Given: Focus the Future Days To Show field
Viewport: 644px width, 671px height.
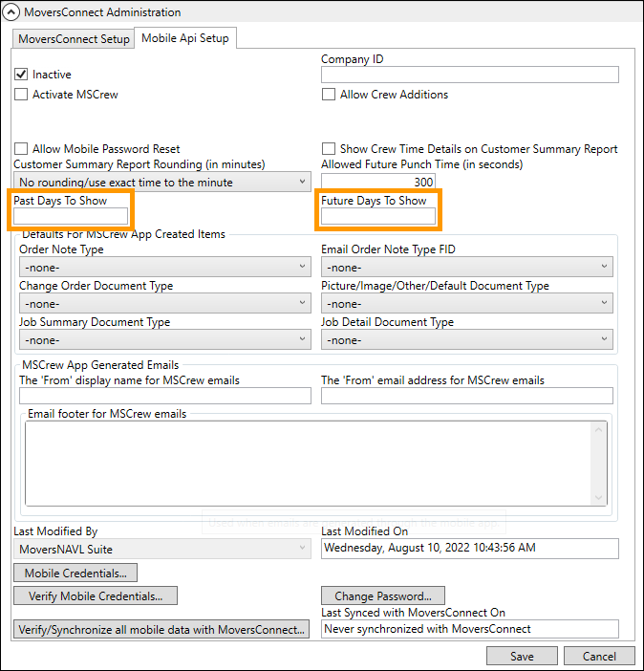Looking at the screenshot, I should pos(378,217).
